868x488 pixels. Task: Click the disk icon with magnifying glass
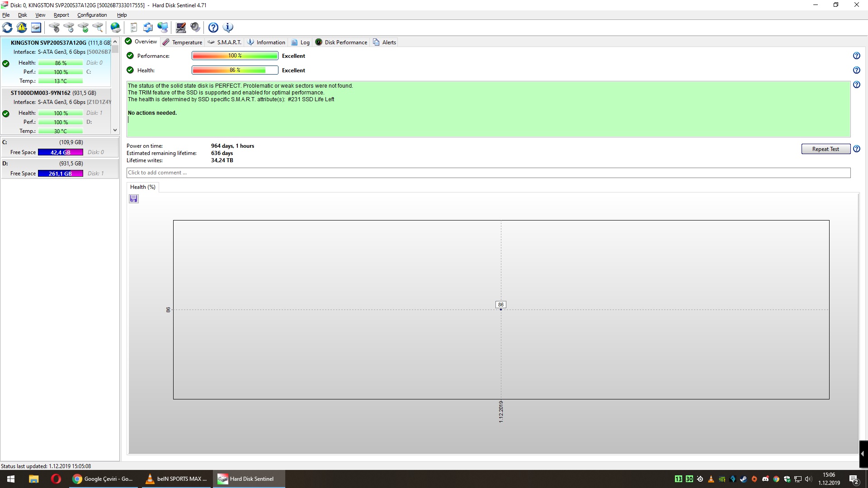(98, 28)
